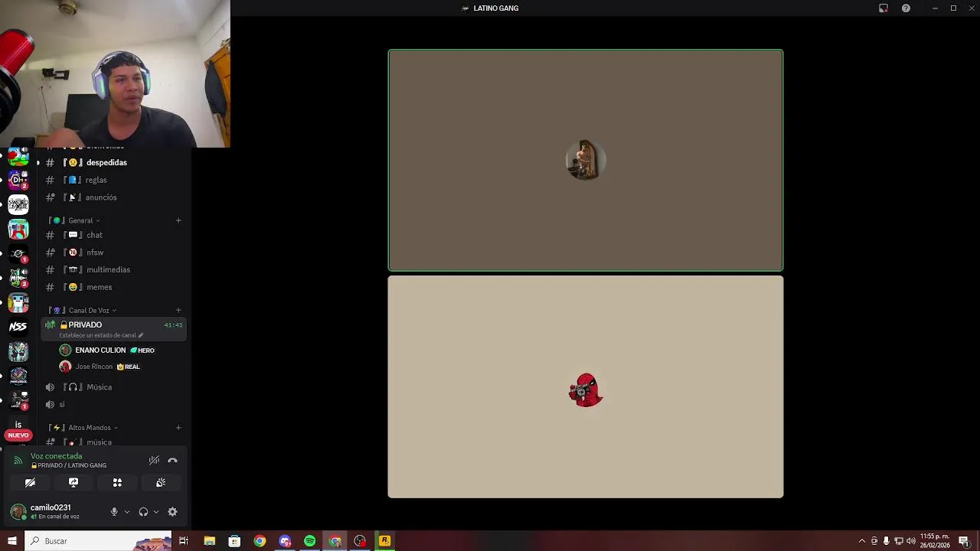Open the system volume control

pyautogui.click(x=910, y=541)
